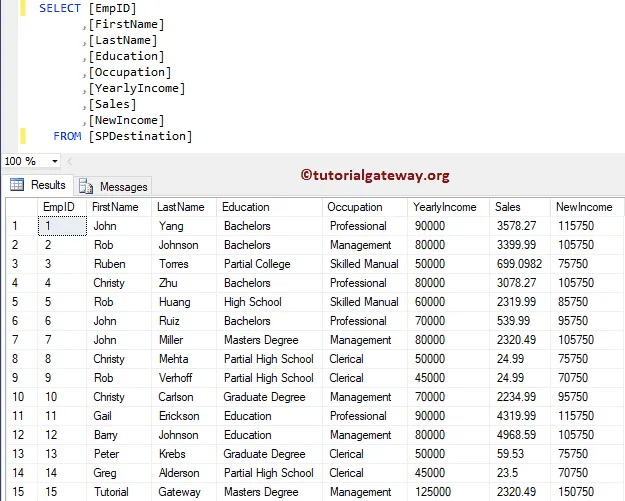Select the selected EmpID cell in row 1
625x501 pixels.
(x=62, y=226)
